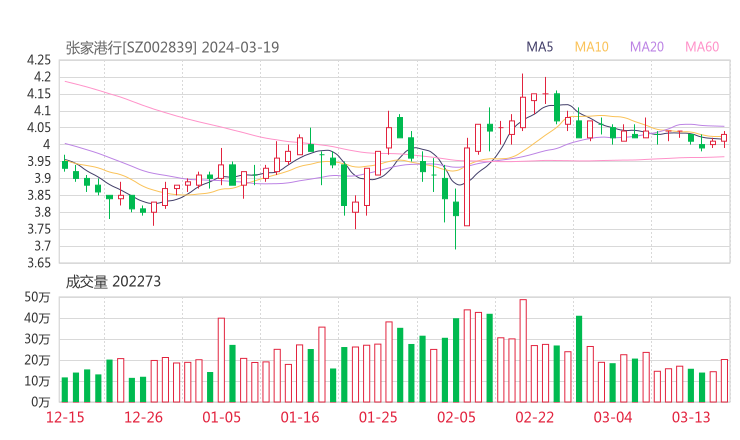Click the 成交量 202273 volume heading

pyautogui.click(x=113, y=282)
